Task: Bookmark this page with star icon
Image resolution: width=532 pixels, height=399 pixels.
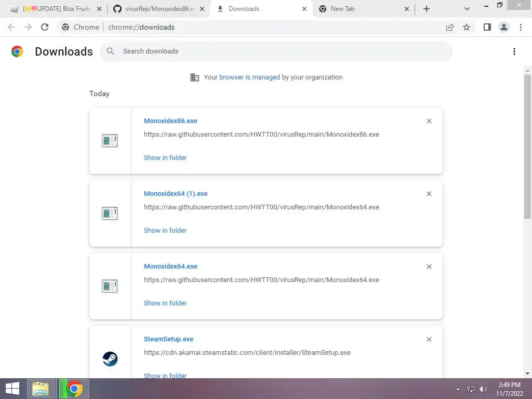Action: (467, 27)
